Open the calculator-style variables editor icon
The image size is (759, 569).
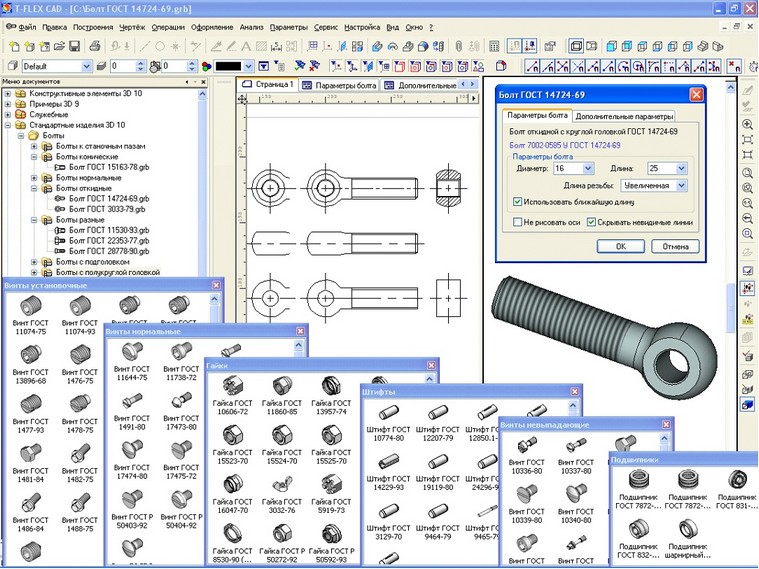click(494, 46)
